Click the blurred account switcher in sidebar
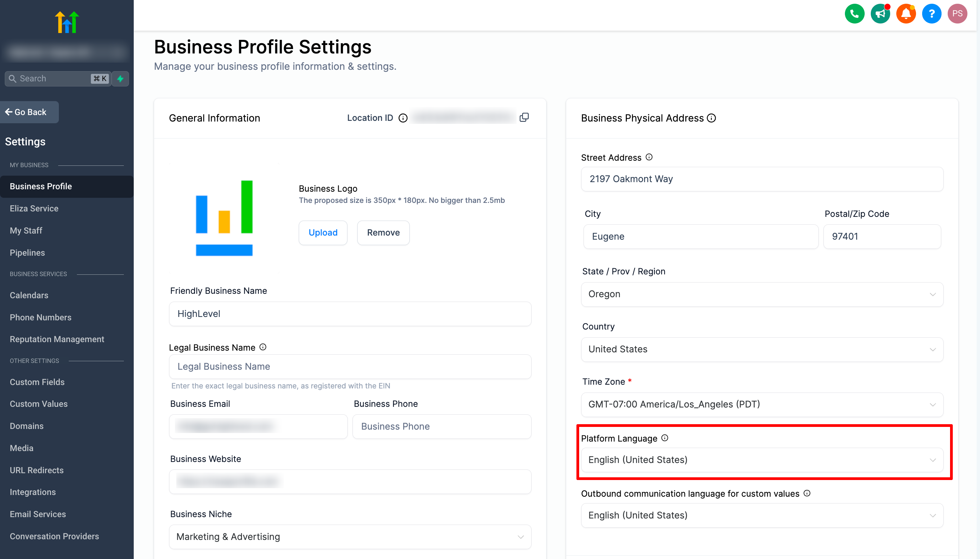 click(67, 51)
